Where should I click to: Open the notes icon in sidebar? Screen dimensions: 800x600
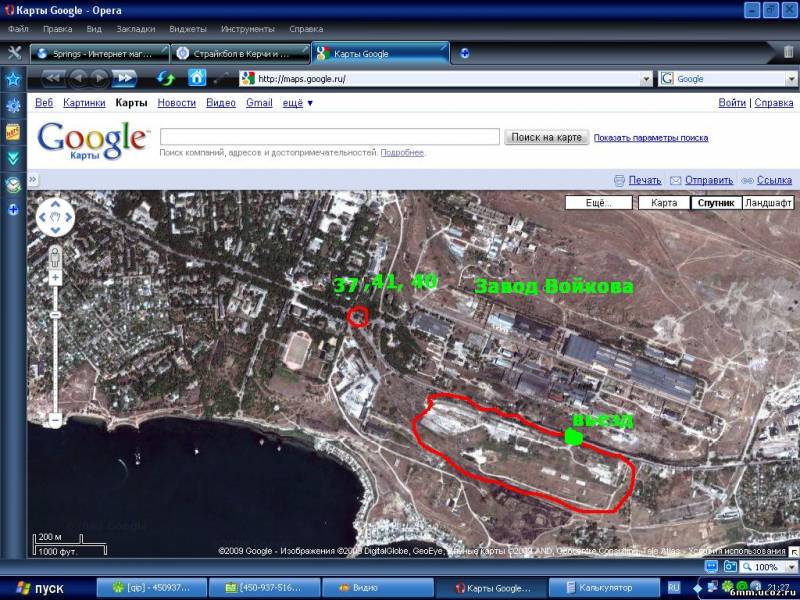coord(13,132)
